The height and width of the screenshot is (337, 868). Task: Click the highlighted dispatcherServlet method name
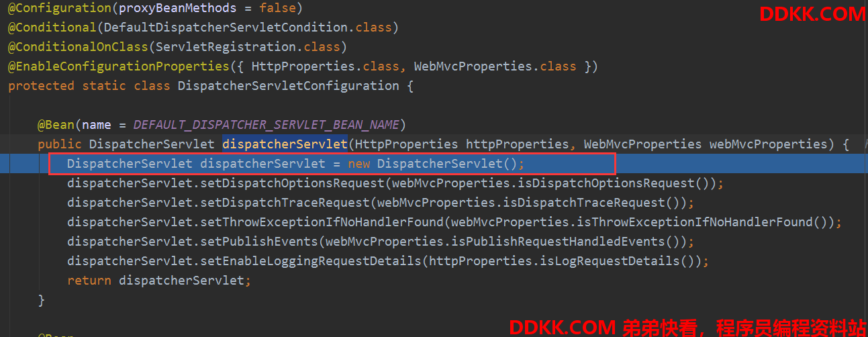[x=285, y=144]
